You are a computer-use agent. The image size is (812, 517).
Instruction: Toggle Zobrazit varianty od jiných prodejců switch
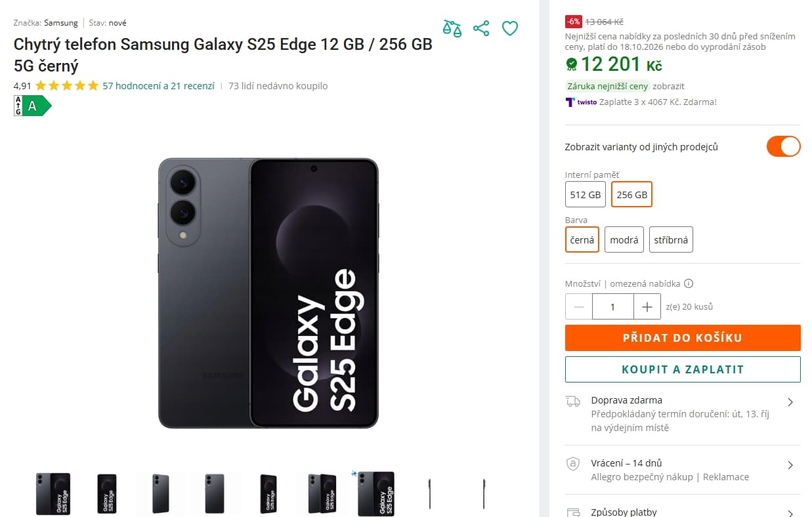[x=784, y=146]
